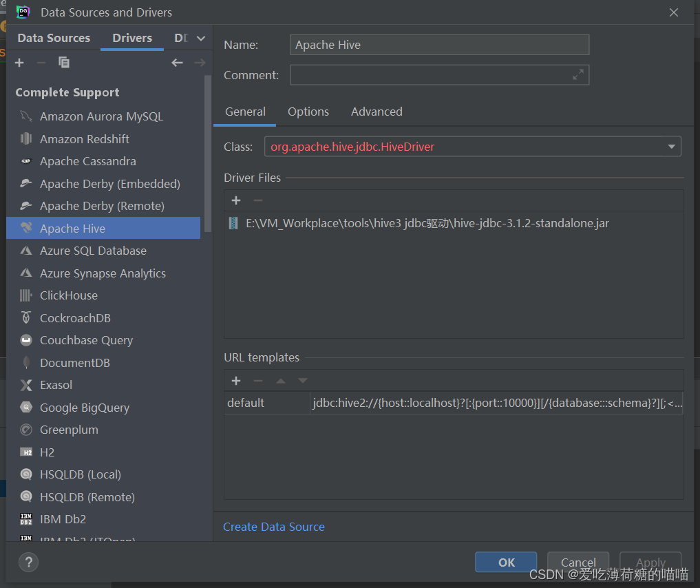
Task: Click the Apply button
Action: click(650, 562)
